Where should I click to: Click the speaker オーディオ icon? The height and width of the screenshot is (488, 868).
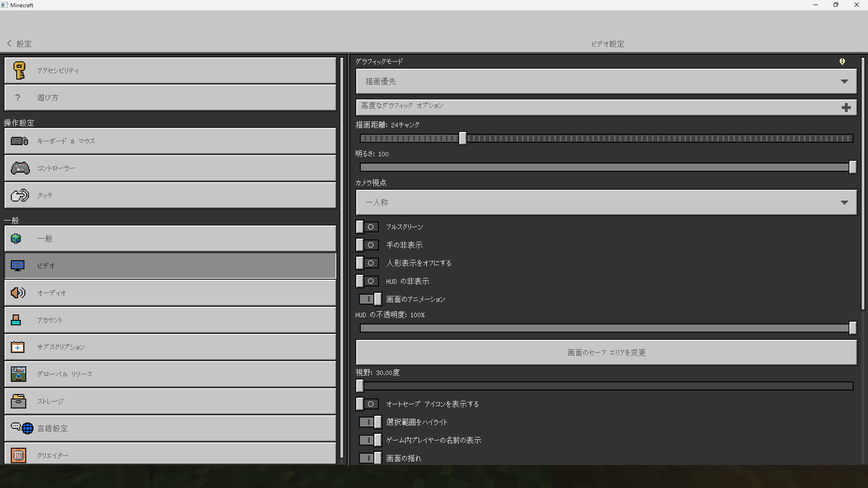(18, 293)
